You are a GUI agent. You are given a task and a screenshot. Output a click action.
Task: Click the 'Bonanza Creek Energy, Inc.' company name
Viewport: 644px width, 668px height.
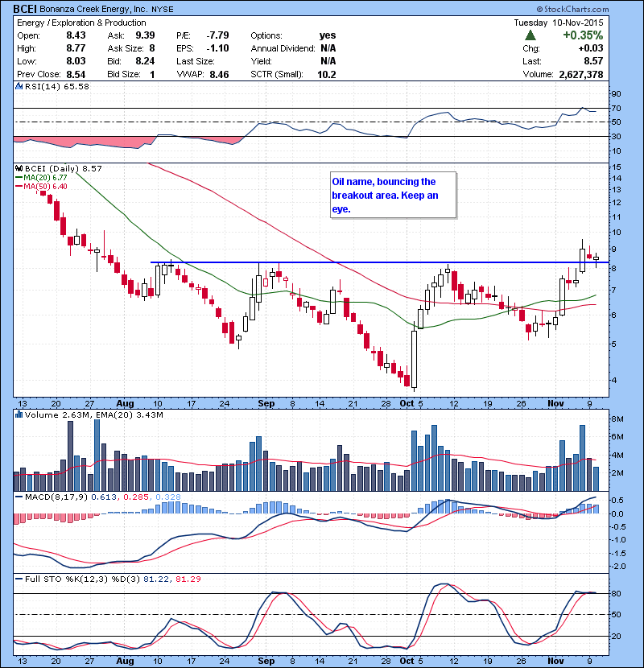tap(93, 9)
